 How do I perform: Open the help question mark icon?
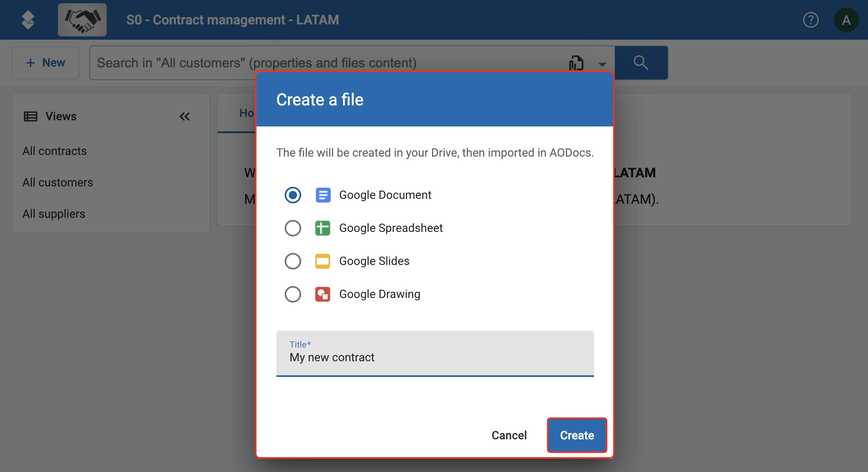(810, 20)
